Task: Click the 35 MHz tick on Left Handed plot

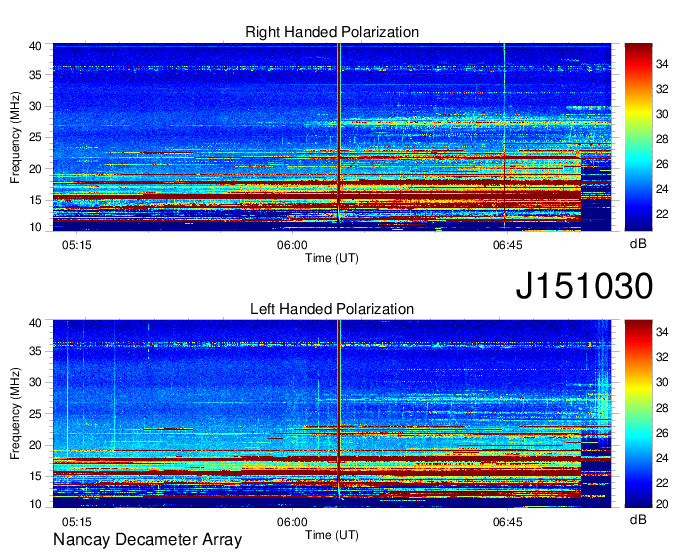Action: [35, 351]
